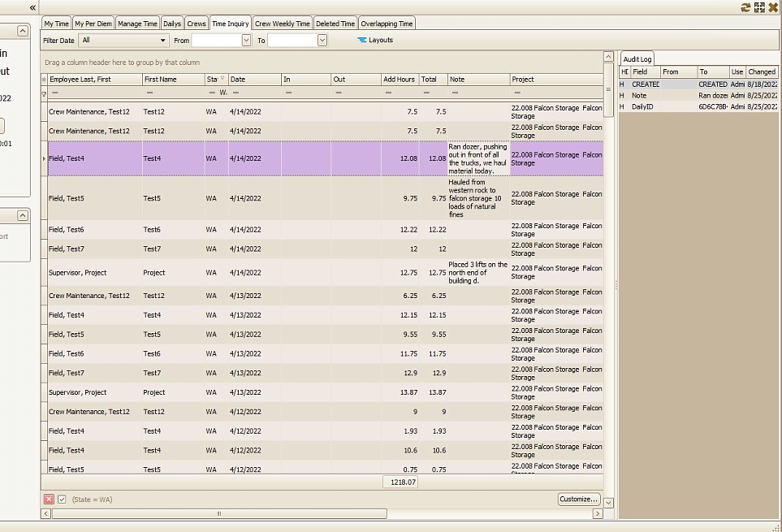Open the To date picker dropdown
Viewport: 782px width, 532px height.
coord(322,40)
